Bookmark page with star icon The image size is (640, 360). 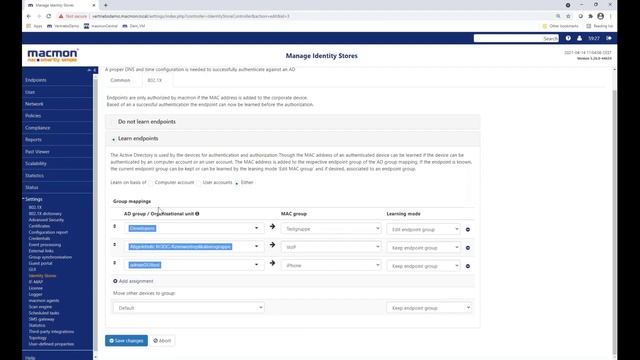pos(568,16)
